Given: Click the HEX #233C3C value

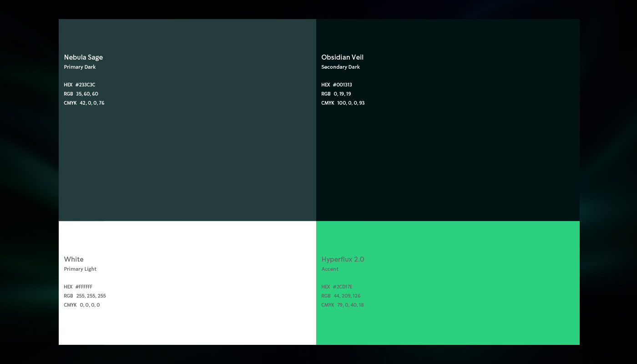Looking at the screenshot, I should click(x=80, y=85).
